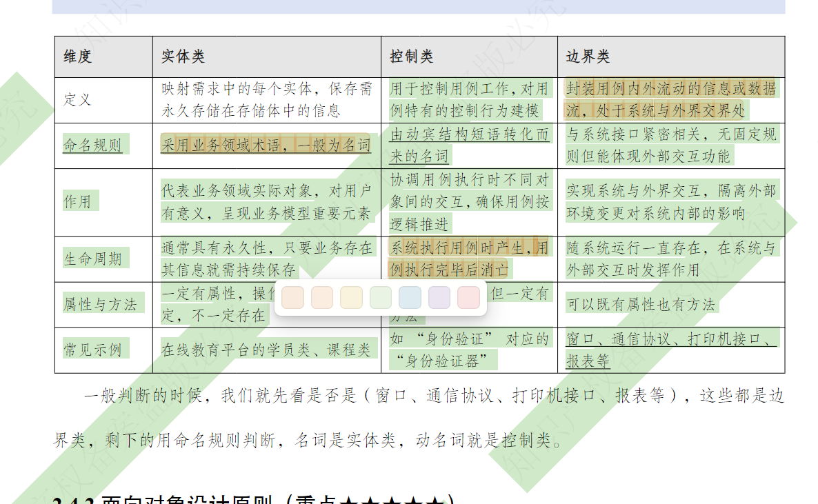
Task: Select the pink highlight color swatch
Action: tap(467, 297)
